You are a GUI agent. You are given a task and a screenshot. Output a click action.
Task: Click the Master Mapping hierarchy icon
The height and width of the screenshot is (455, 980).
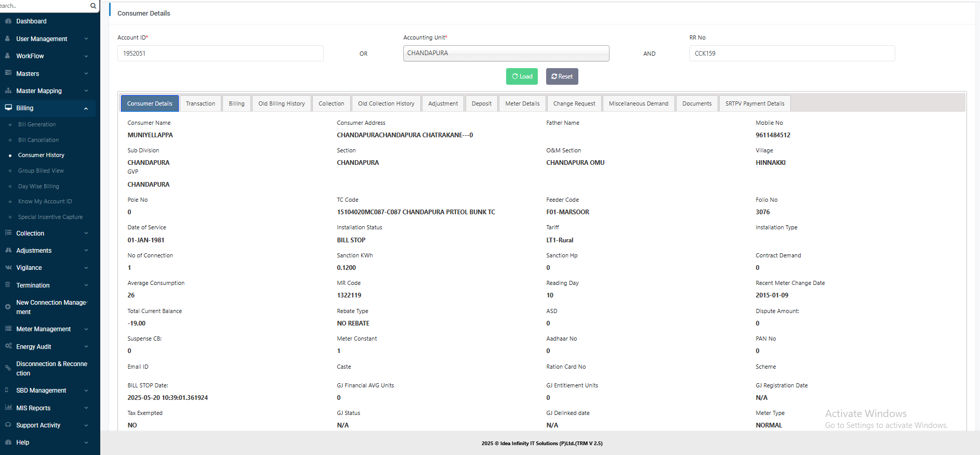click(x=8, y=90)
